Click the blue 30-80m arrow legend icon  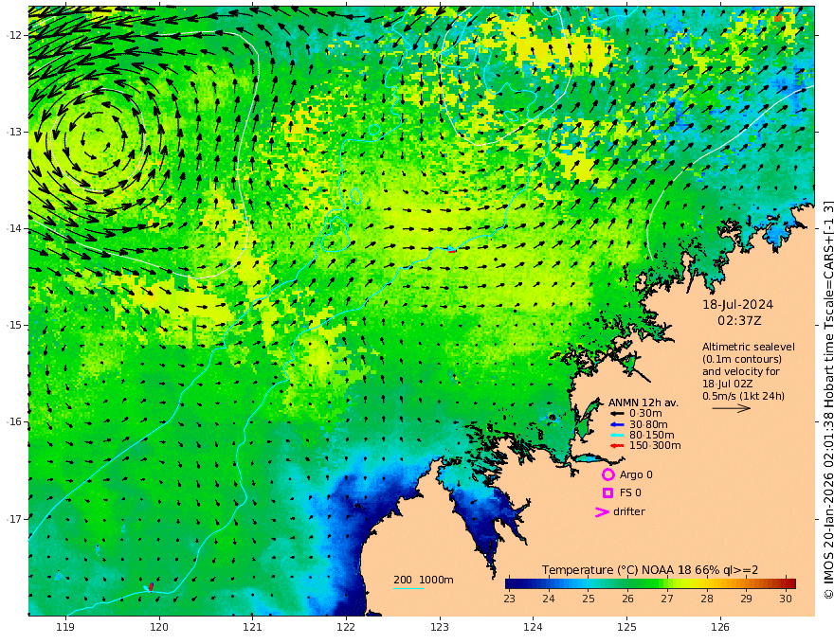click(616, 424)
